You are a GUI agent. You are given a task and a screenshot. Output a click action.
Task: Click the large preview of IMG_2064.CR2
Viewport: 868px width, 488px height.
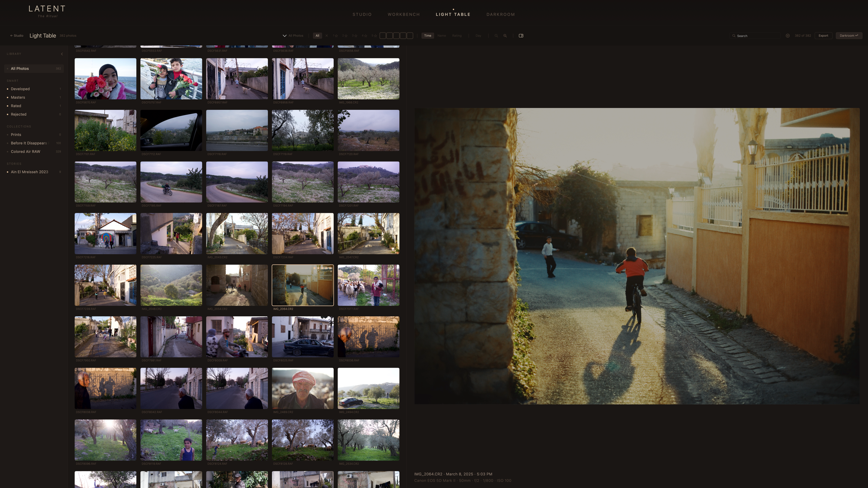[x=637, y=256]
